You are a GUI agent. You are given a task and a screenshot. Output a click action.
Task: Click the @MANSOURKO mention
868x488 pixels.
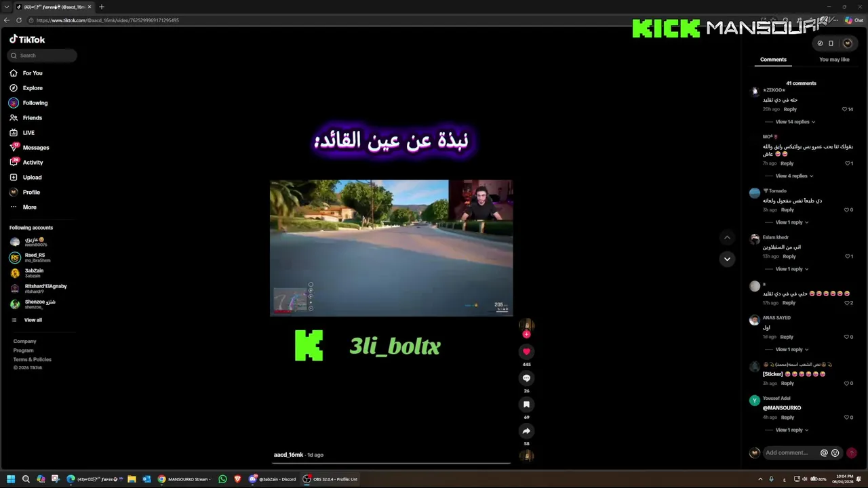(782, 408)
